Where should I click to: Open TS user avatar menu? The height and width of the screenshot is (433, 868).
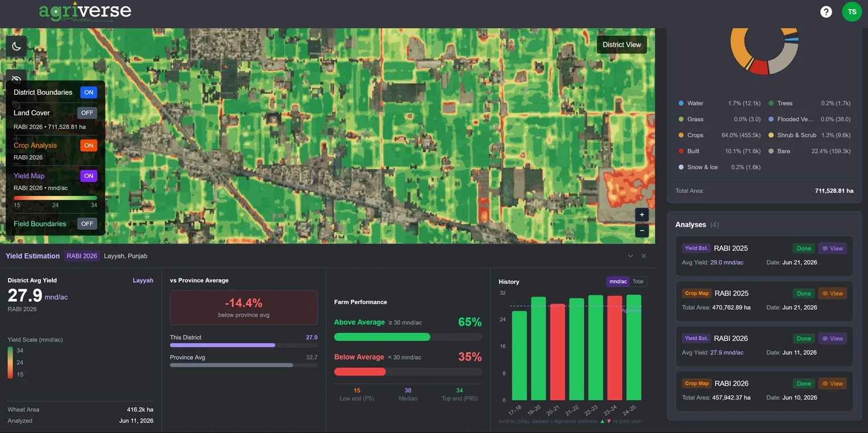coord(852,11)
